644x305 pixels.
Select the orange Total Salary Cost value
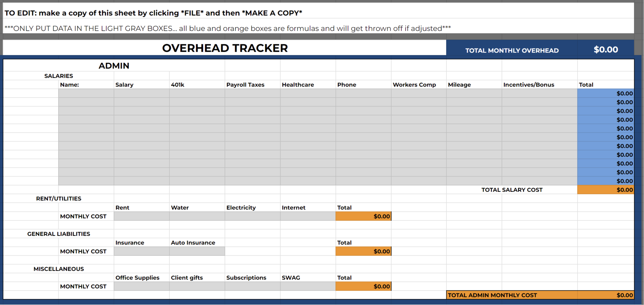pyautogui.click(x=606, y=190)
